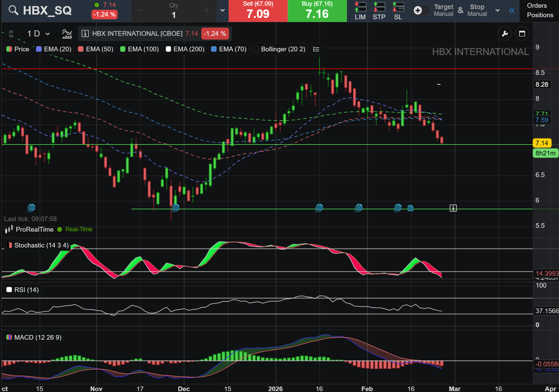Click the SL stop-loss order icon
The height and width of the screenshot is (392, 559).
398,11
